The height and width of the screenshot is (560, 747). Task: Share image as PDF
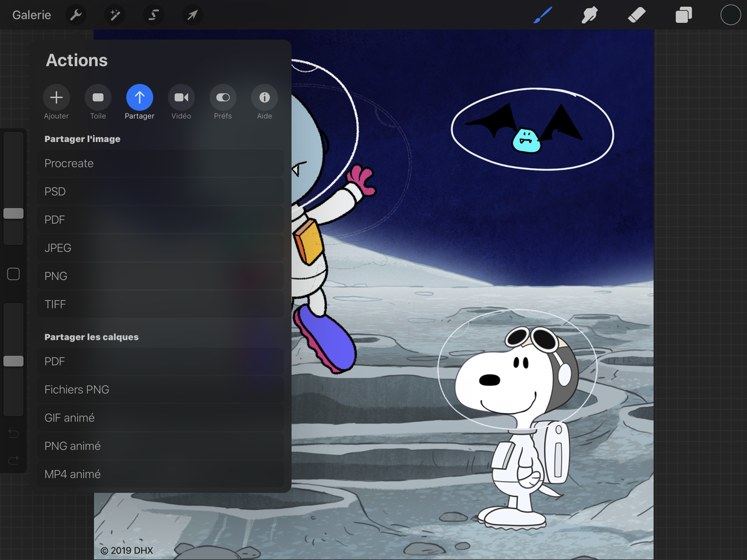pyautogui.click(x=161, y=220)
